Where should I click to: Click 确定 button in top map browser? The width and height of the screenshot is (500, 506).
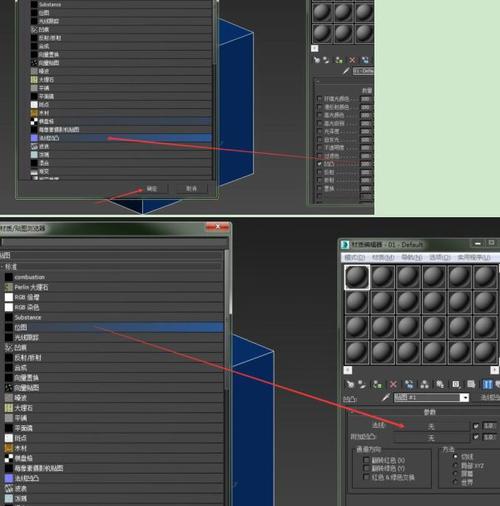tap(152, 189)
